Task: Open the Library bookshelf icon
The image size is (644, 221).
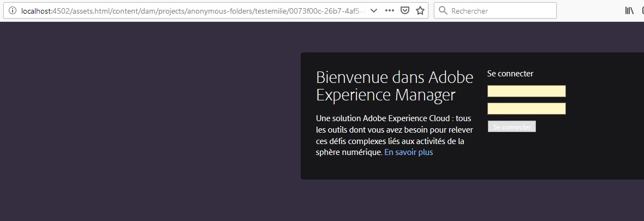Action: 629,11
